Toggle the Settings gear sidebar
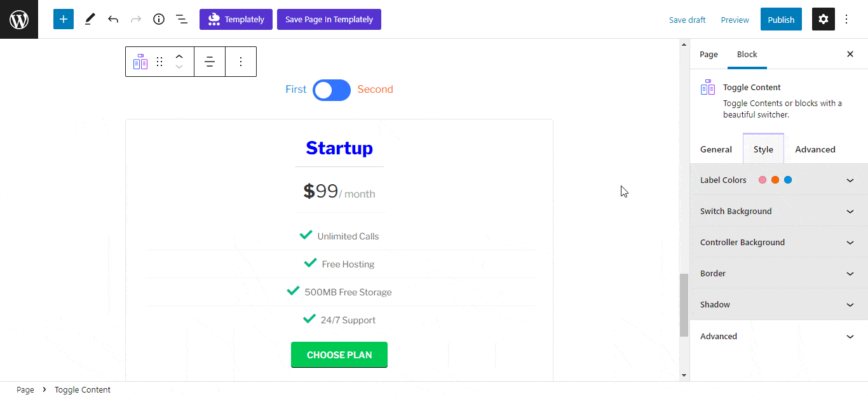 [824, 19]
